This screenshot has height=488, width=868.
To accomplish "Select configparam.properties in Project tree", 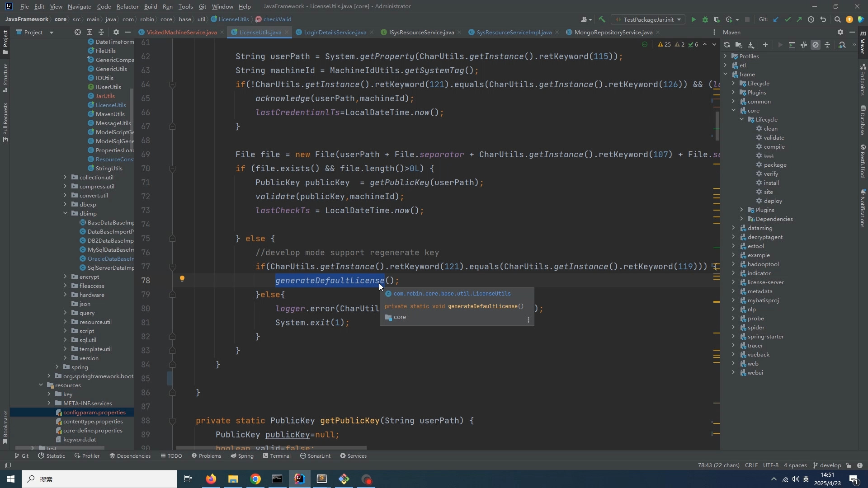I will tap(94, 412).
